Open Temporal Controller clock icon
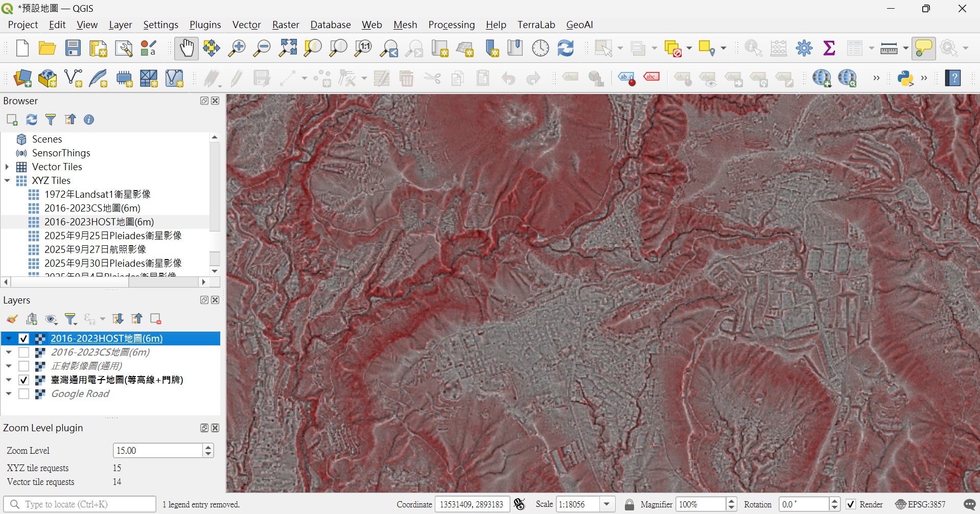Screen dimensions: 980x514 click(x=541, y=48)
